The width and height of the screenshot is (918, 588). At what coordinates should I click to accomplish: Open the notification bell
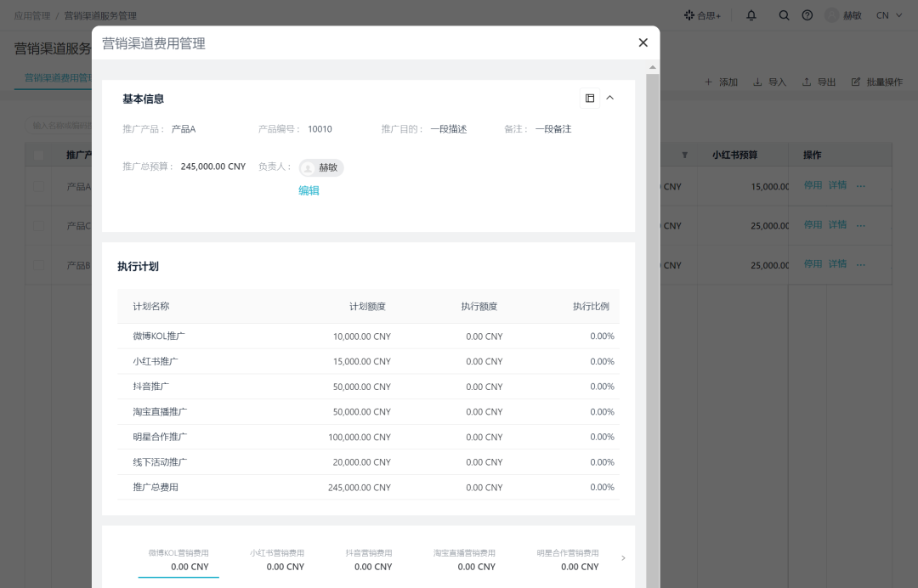point(751,16)
